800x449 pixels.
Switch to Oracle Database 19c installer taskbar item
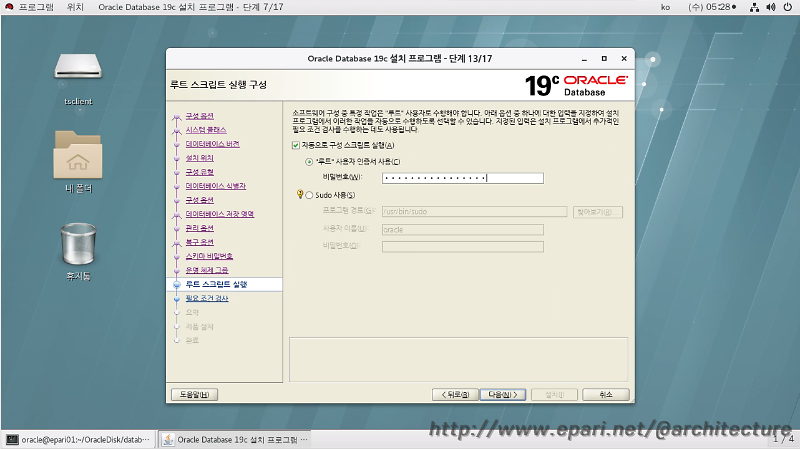[x=235, y=439]
